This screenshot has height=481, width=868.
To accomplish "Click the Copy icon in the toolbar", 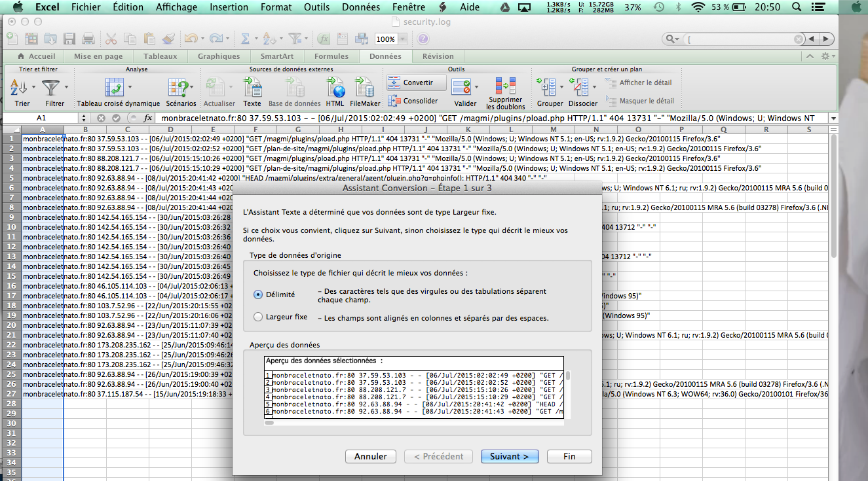I will 130,39.
